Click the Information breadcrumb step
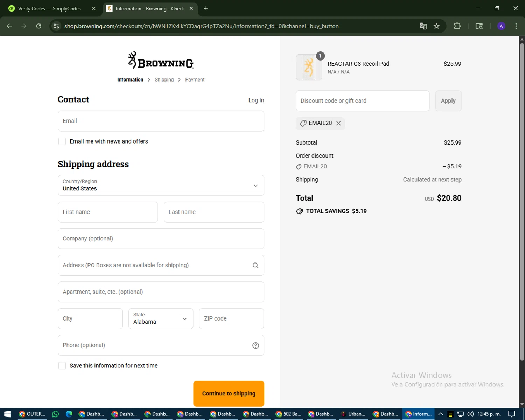The image size is (525, 420). click(130, 80)
